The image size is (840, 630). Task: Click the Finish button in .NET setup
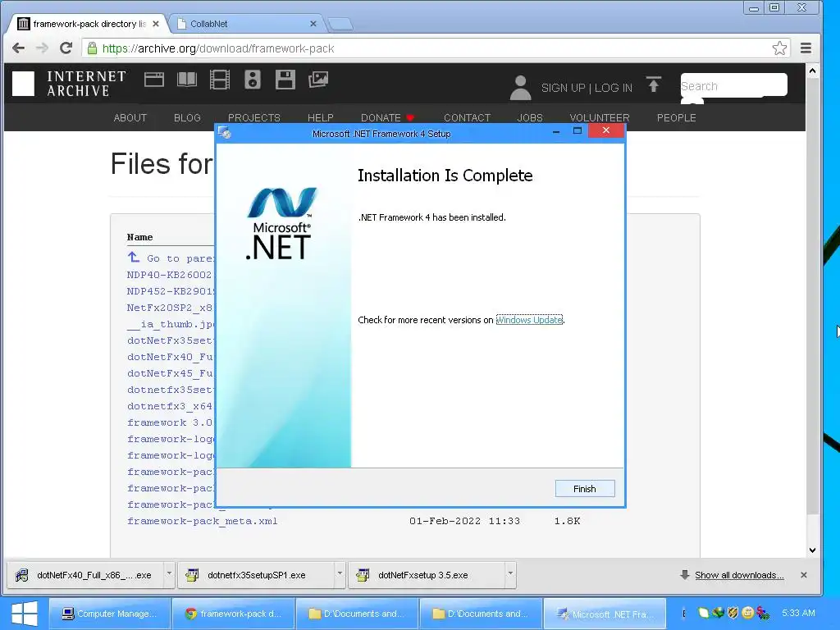coord(584,489)
